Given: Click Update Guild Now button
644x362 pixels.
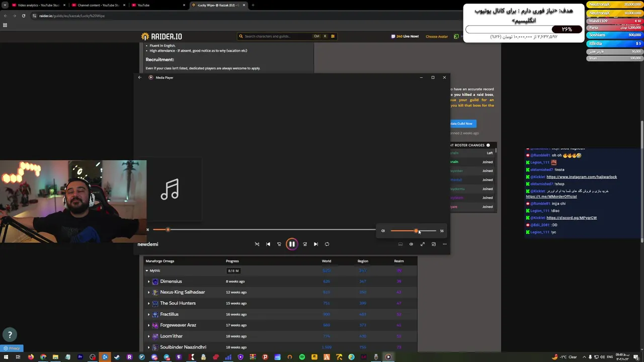Looking at the screenshot, I should 462,123.
